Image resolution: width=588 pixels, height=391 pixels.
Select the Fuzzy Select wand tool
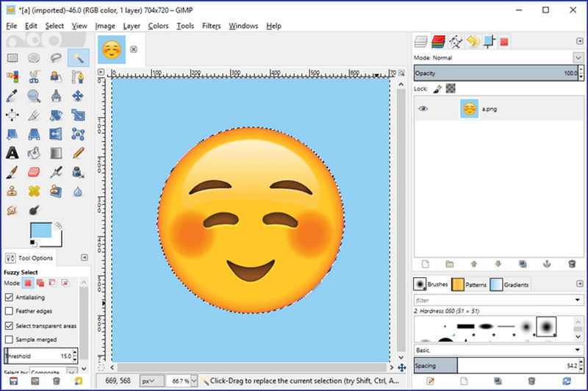pyautogui.click(x=78, y=58)
